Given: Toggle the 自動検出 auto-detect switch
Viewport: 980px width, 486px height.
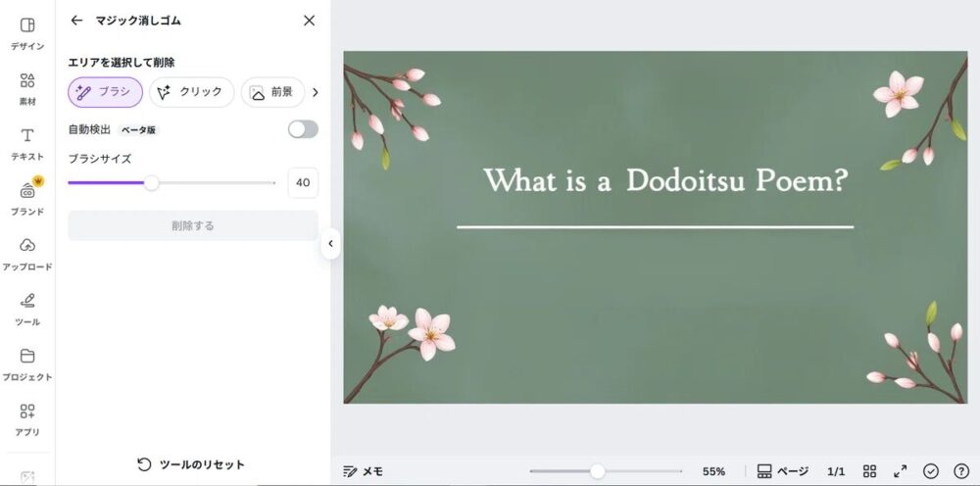Looking at the screenshot, I should tap(303, 129).
